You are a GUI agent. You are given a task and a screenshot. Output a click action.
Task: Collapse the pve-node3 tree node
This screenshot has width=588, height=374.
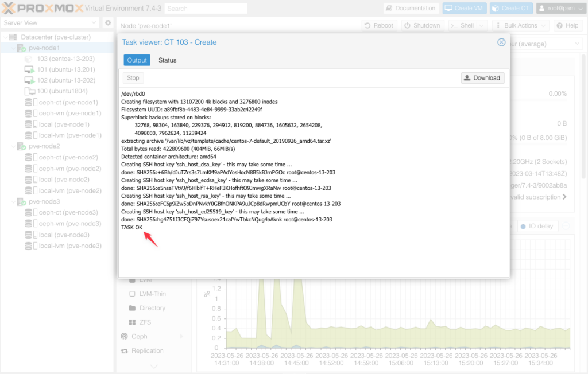[x=14, y=201]
